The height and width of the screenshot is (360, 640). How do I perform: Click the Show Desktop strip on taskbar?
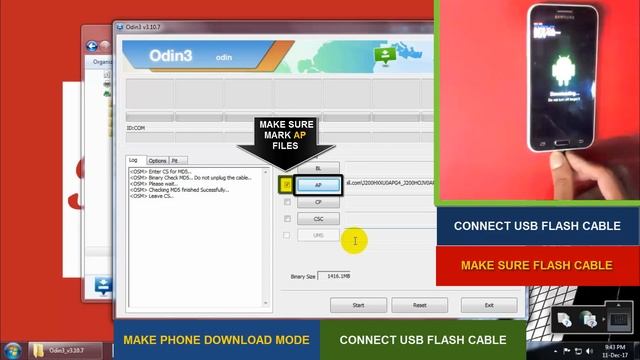(637, 351)
